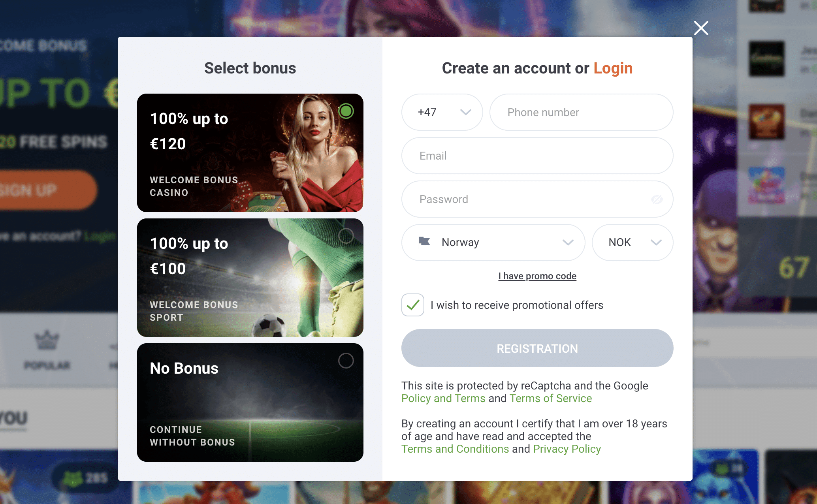The image size is (817, 504).
Task: Toggle password visibility eye icon
Action: [x=657, y=199]
